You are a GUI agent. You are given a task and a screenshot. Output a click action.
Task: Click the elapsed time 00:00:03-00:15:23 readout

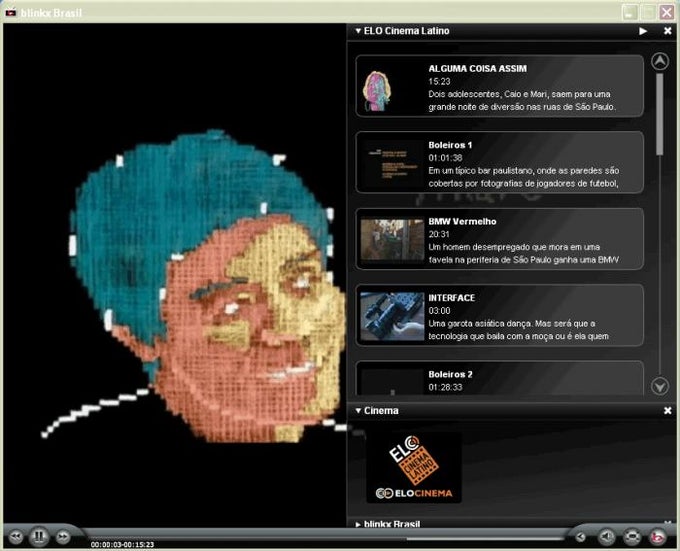122,544
